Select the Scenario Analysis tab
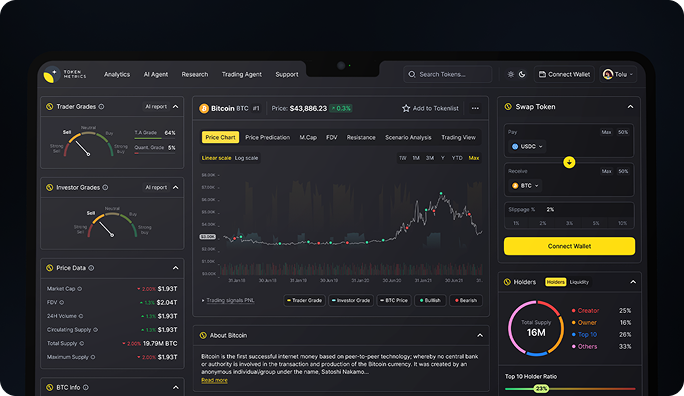 coord(408,137)
